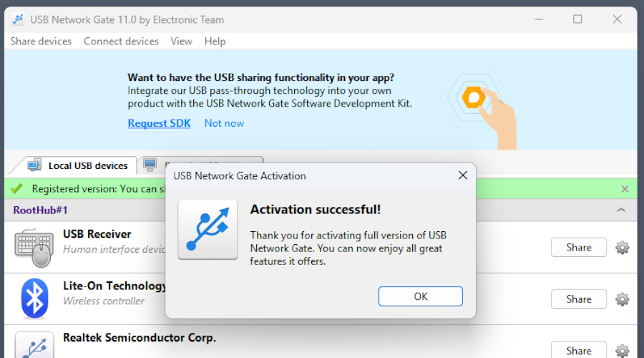Follow the Request SDK link
The image size is (644, 358).
159,123
